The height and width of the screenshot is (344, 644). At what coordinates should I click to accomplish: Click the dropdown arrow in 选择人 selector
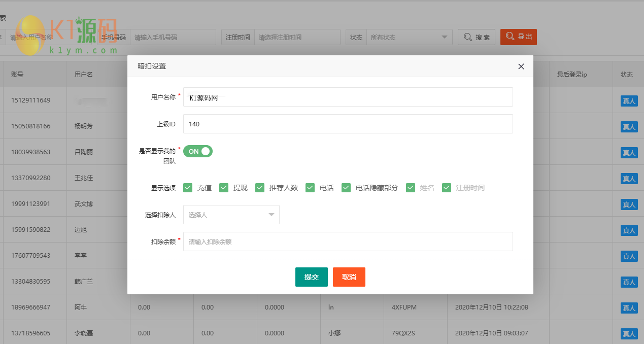tap(272, 214)
